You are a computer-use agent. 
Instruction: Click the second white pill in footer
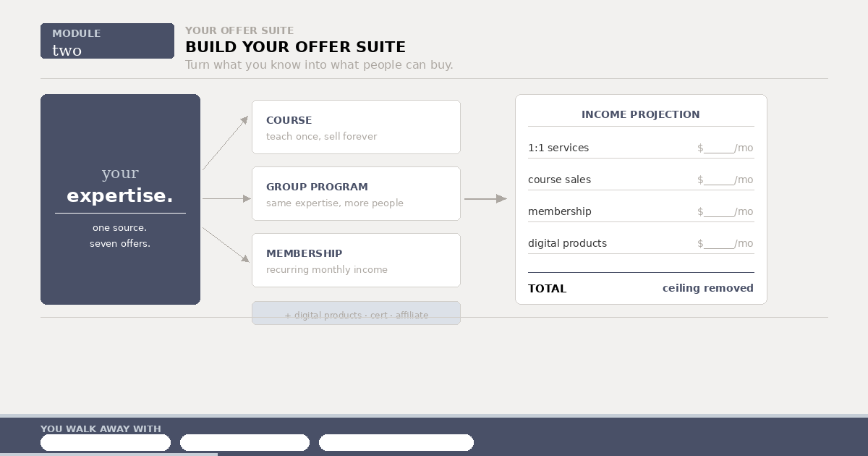(x=244, y=443)
